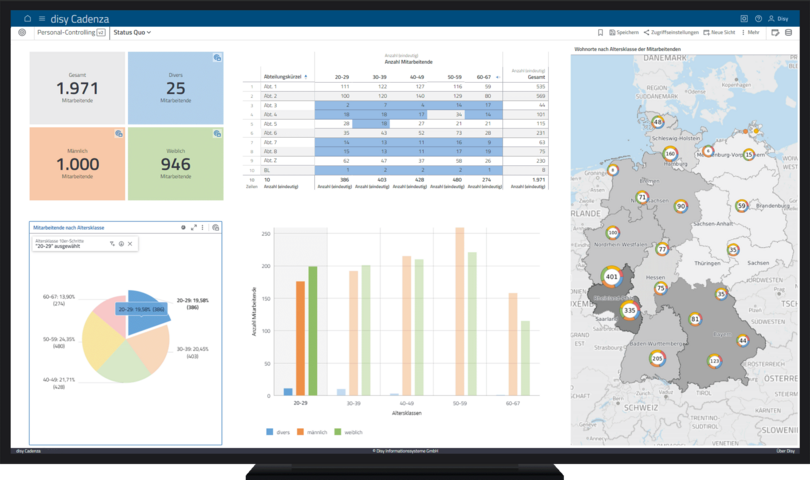Screen dimensions: 810x480
Task: Click the 59 cluster marker near Brandenburg
Action: point(742,206)
